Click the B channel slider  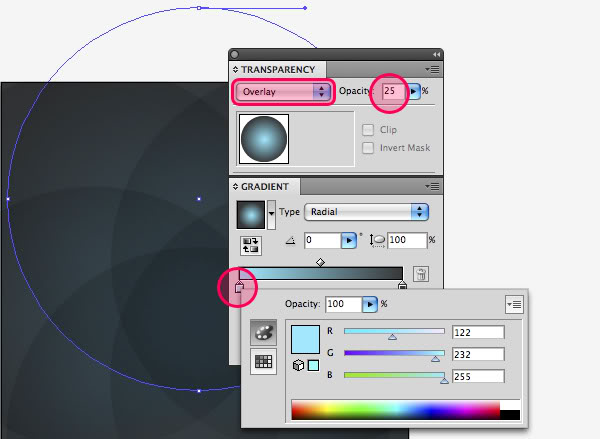[394, 375]
